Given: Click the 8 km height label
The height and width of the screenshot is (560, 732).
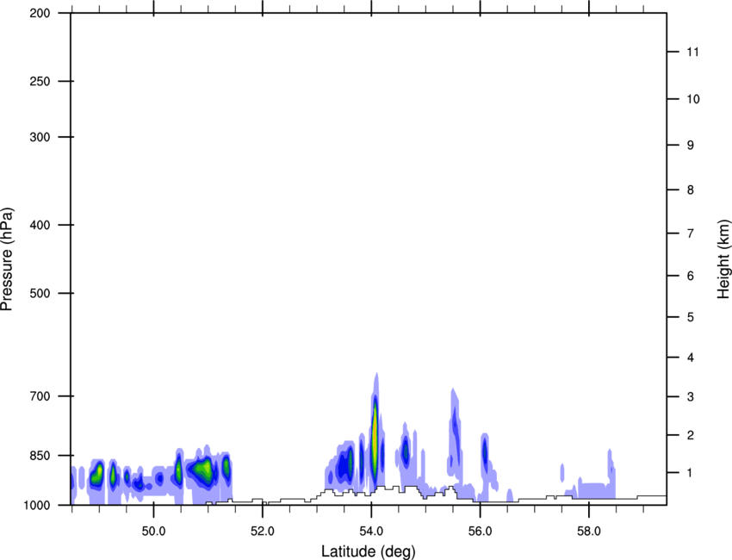Looking at the screenshot, I should tap(691, 190).
